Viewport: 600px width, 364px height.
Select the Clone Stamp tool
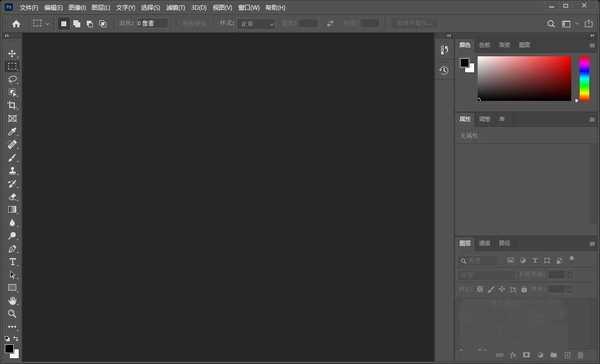12,171
